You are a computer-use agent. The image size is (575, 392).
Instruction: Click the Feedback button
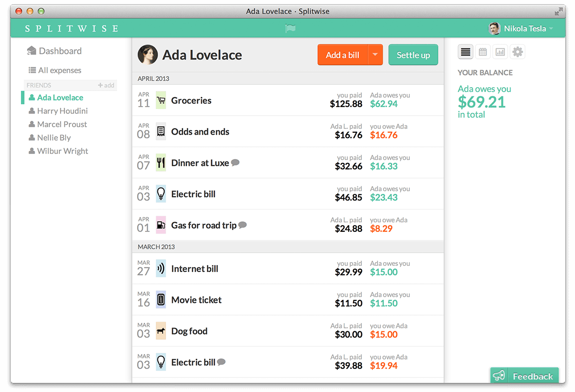coord(524,375)
